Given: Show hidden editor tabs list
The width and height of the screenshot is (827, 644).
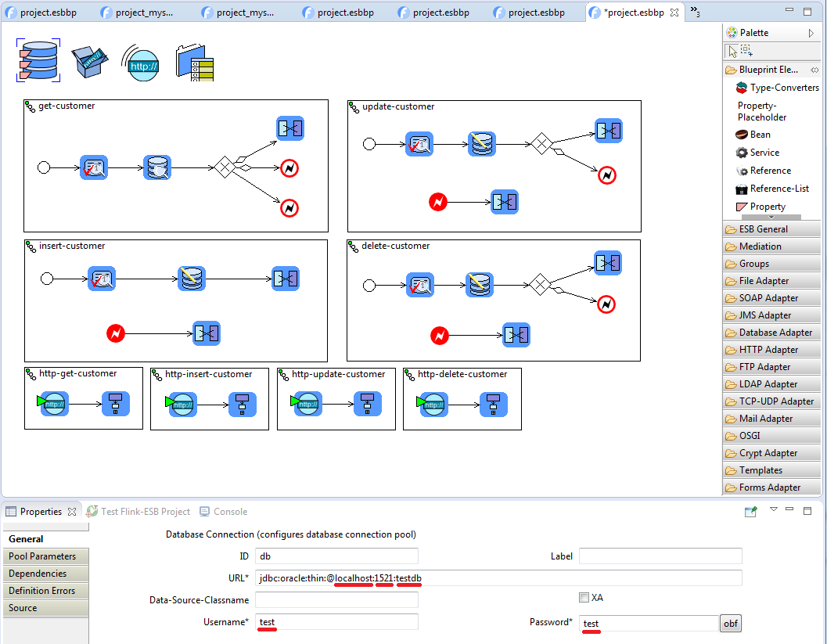Looking at the screenshot, I should [695, 12].
